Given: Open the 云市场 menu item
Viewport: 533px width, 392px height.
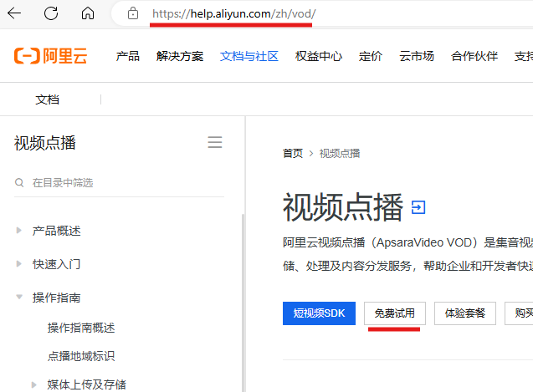Looking at the screenshot, I should pos(417,56).
